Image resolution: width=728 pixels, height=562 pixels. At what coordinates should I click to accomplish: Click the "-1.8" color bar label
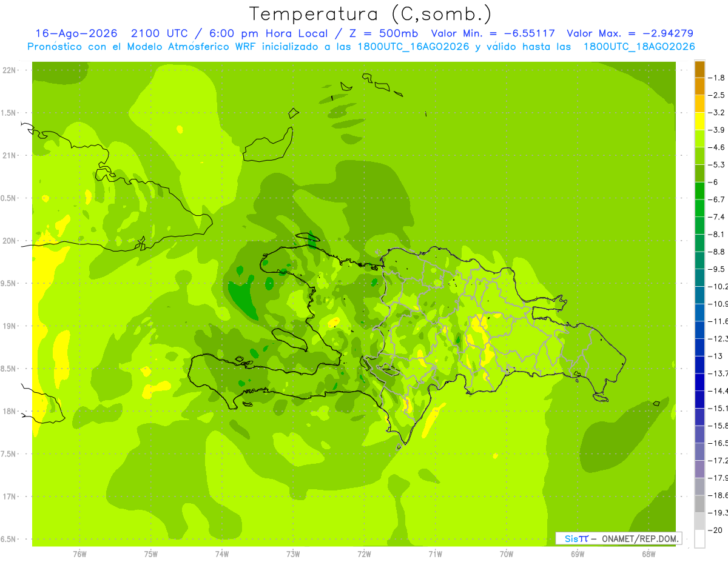click(716, 78)
